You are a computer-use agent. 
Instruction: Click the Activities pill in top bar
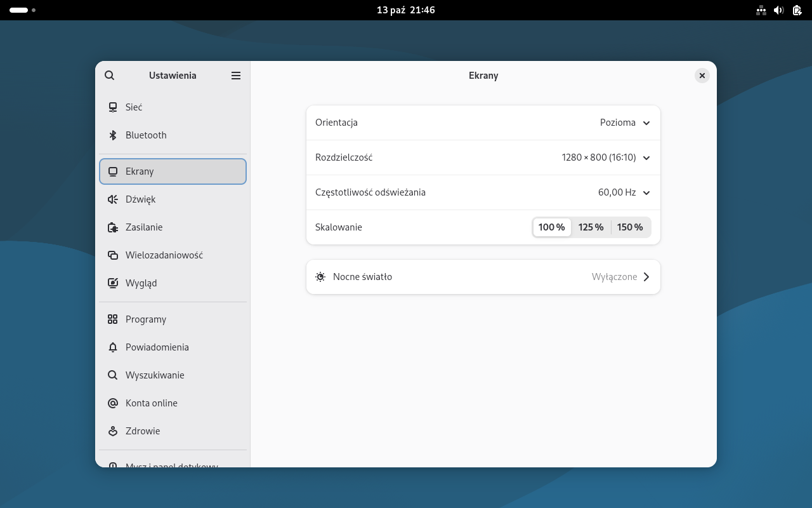click(22, 10)
